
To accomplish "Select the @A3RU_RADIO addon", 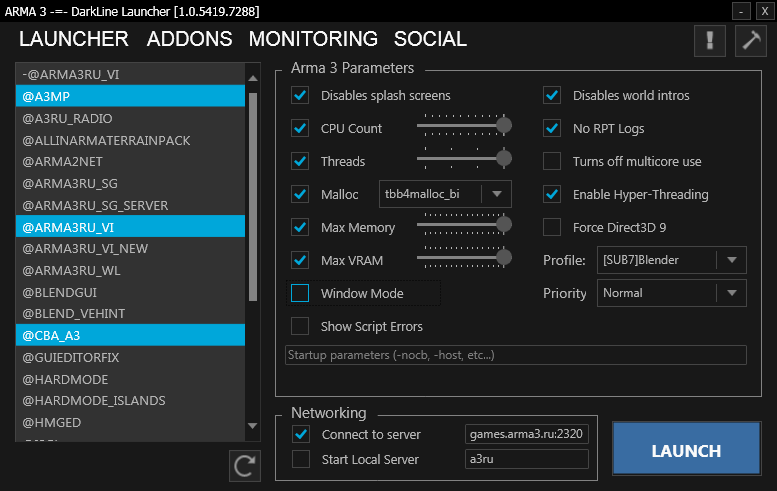I will pyautogui.click(x=130, y=118).
